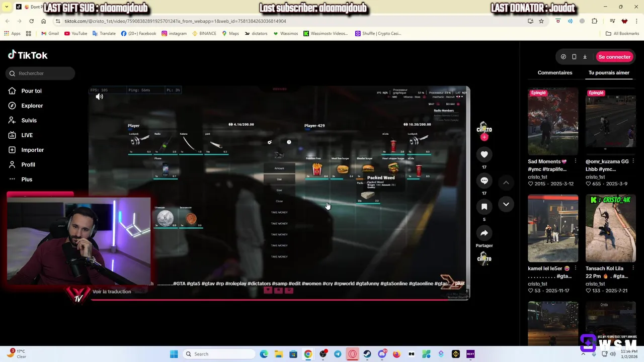Open options menu for Tansach Kol Lila video
Image resolution: width=644 pixels, height=362 pixels.
(633, 268)
